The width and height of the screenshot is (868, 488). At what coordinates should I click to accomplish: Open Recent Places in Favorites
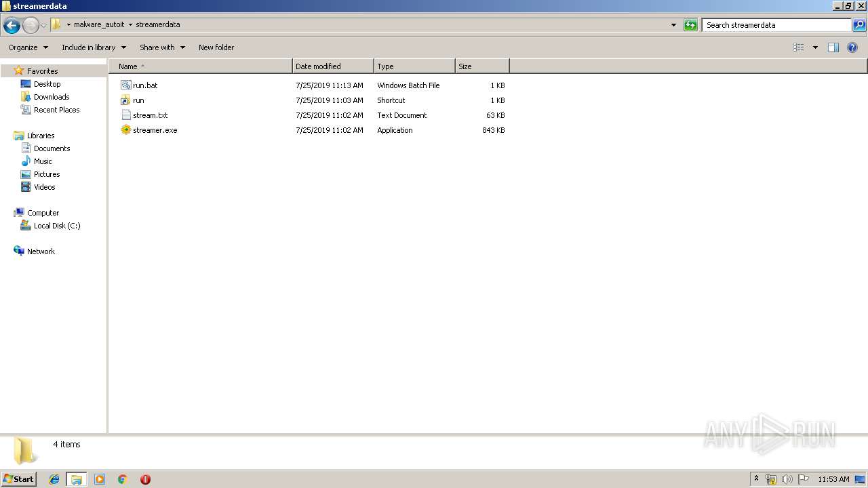(56, 110)
